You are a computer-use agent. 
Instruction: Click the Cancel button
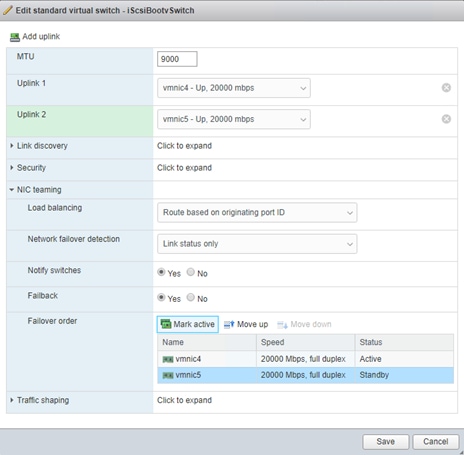[x=436, y=442]
